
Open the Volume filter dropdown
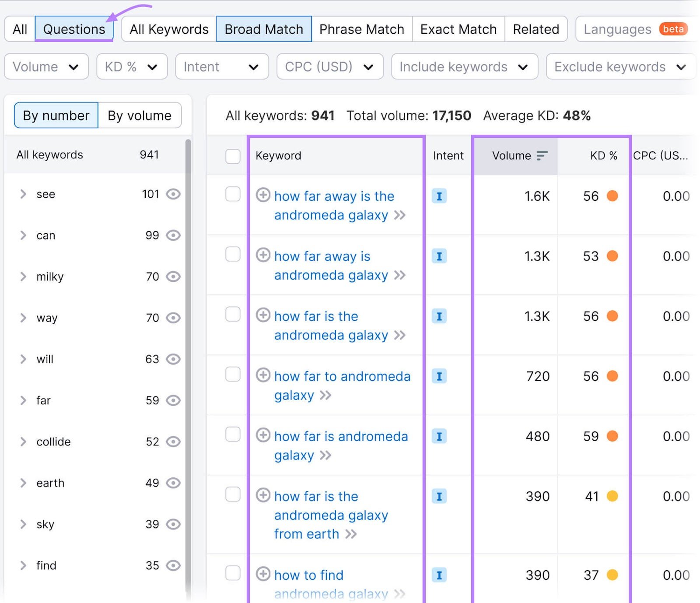(46, 67)
